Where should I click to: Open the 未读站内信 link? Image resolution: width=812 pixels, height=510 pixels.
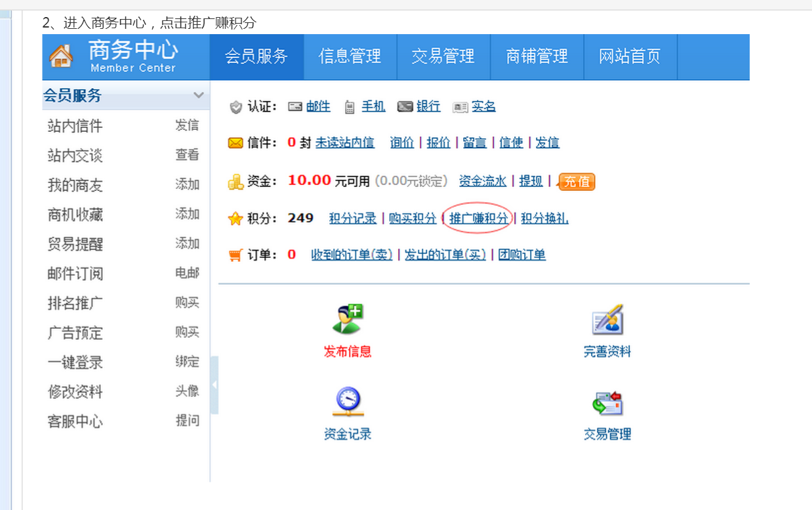pos(344,142)
